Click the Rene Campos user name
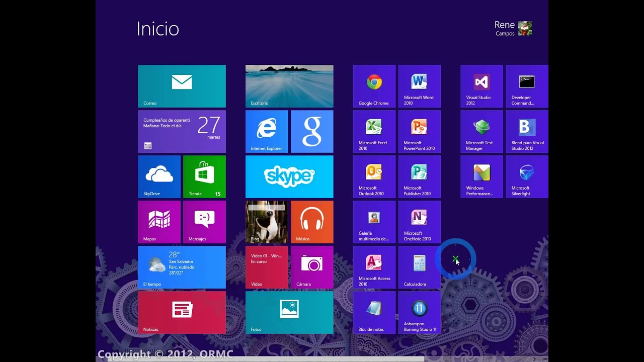The width and height of the screenshot is (644, 362). pos(505,28)
